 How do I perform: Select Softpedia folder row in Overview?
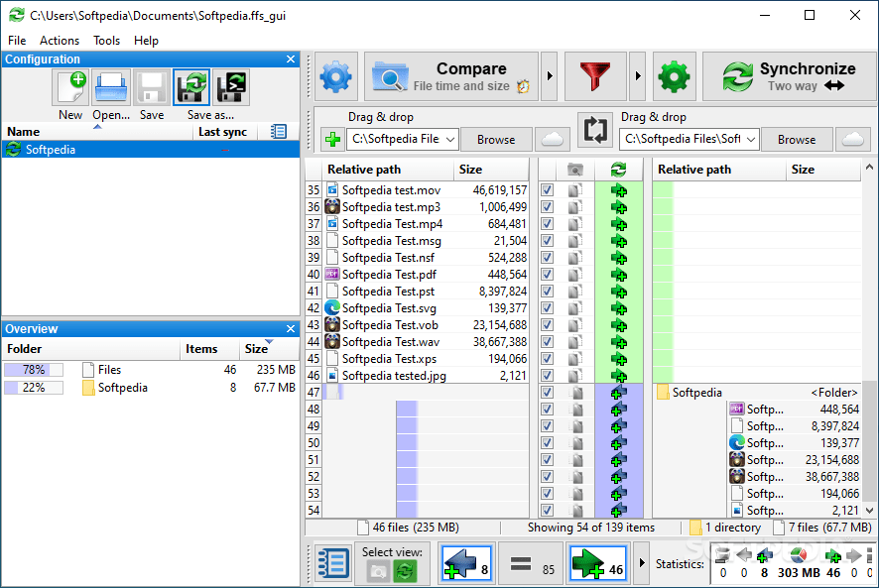click(x=151, y=388)
